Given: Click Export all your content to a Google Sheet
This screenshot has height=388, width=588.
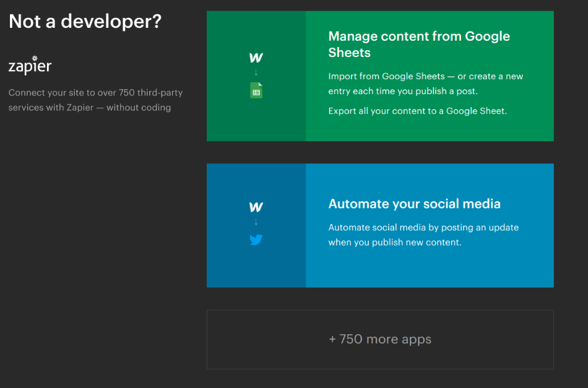Looking at the screenshot, I should point(417,111).
